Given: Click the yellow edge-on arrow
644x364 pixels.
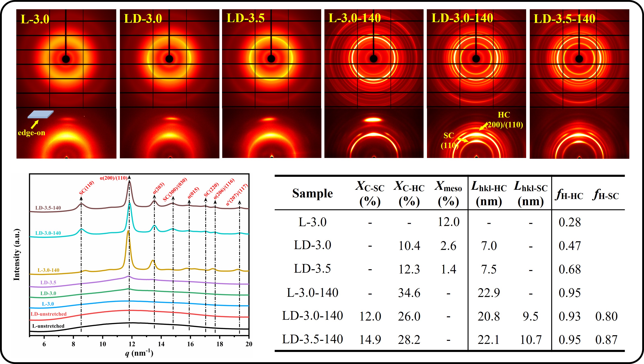Looking at the screenshot, I should [x=35, y=124].
